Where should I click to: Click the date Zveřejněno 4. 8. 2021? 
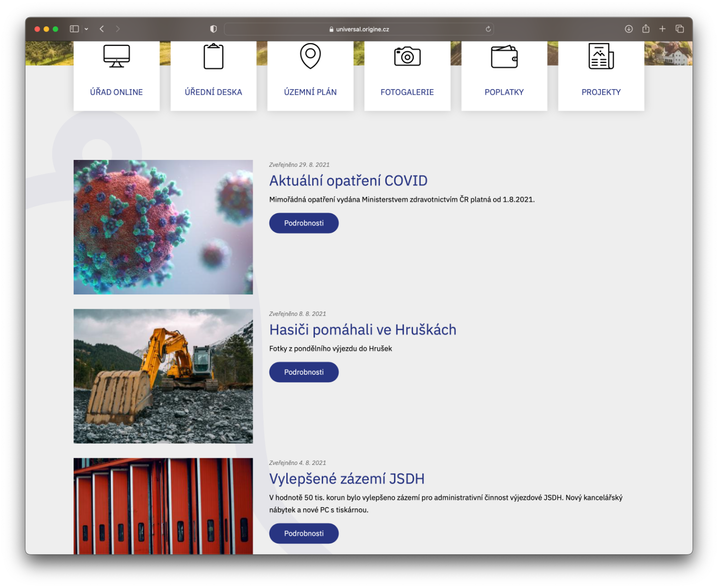click(297, 463)
